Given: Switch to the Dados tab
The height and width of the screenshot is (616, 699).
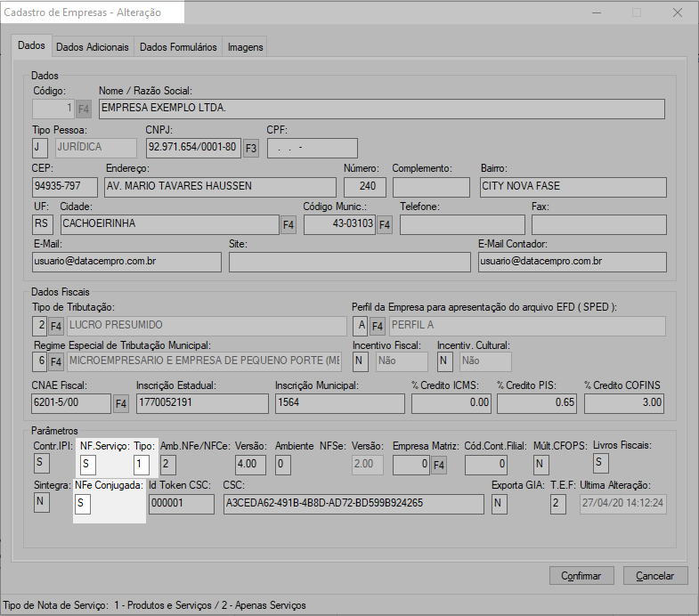Looking at the screenshot, I should pyautogui.click(x=31, y=45).
